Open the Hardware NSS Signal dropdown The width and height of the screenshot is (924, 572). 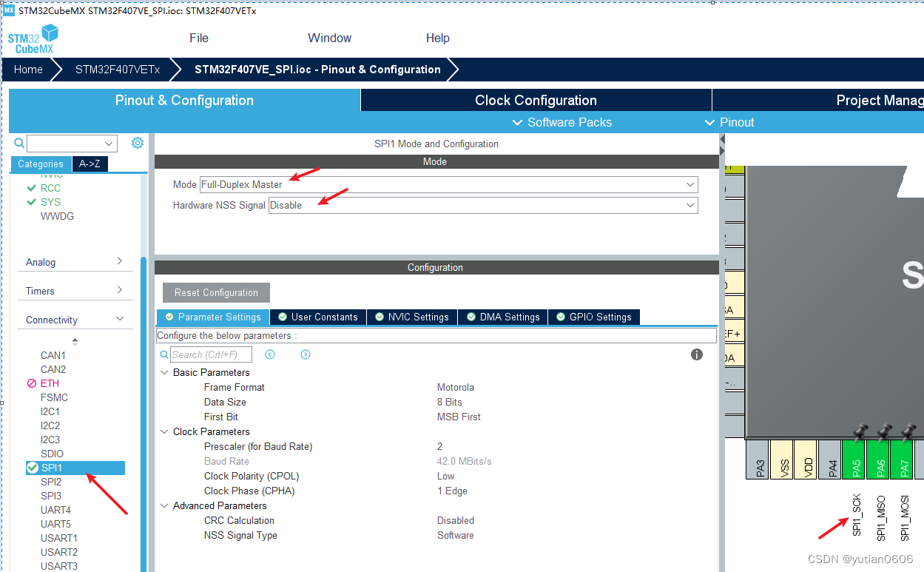483,205
